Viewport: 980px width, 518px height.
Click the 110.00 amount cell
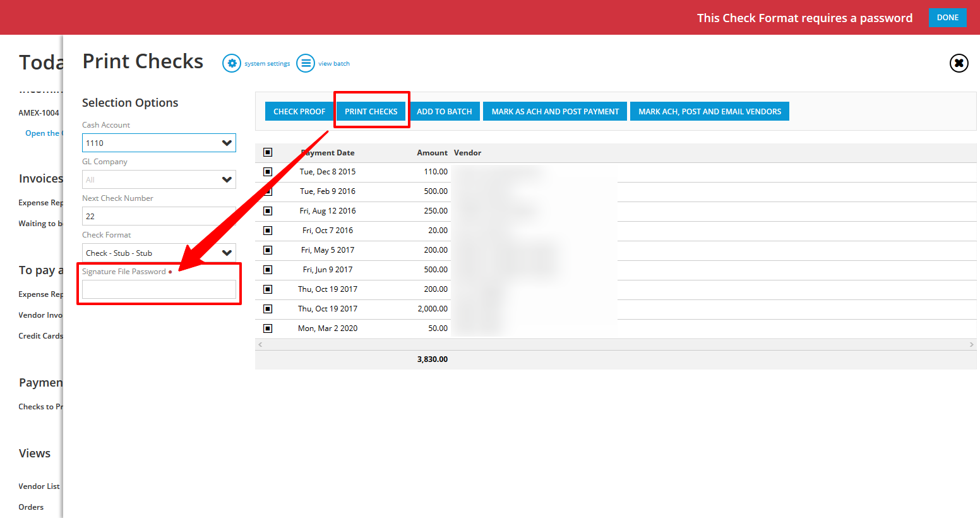click(436, 172)
